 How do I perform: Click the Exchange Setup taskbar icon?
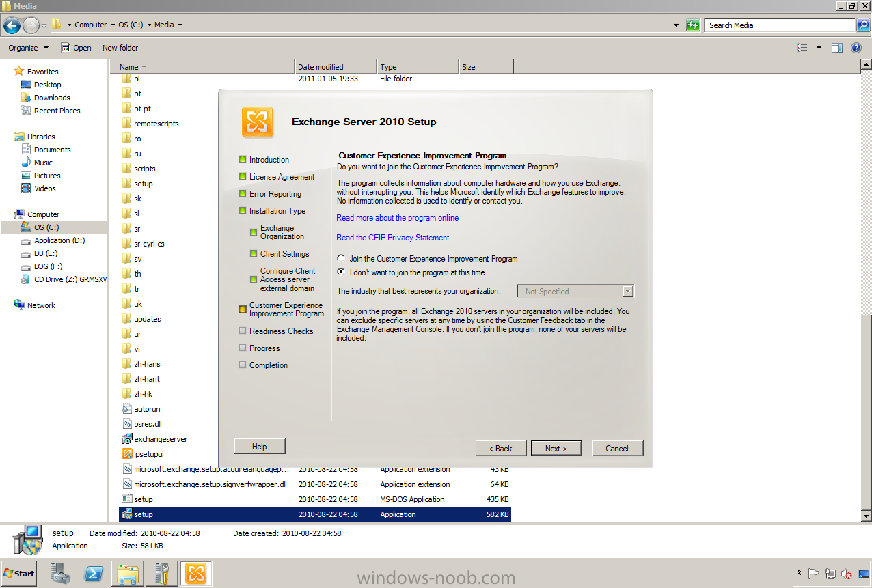pos(196,574)
